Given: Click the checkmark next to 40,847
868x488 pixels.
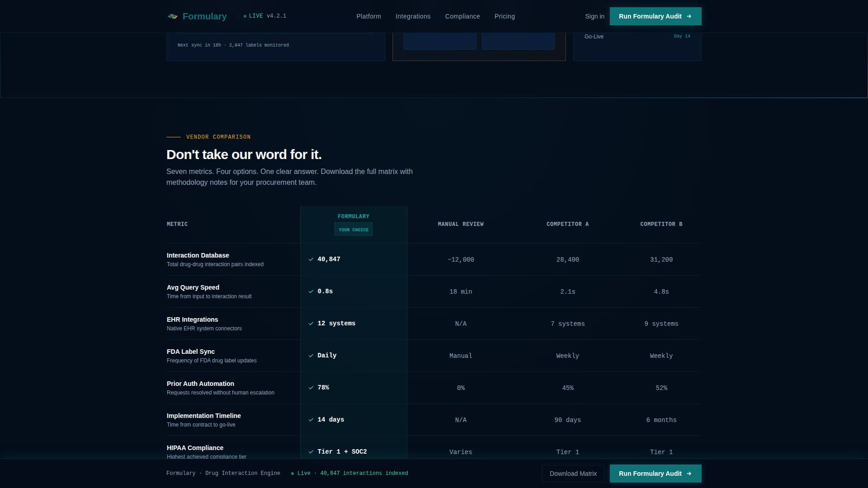Looking at the screenshot, I should coord(311,259).
